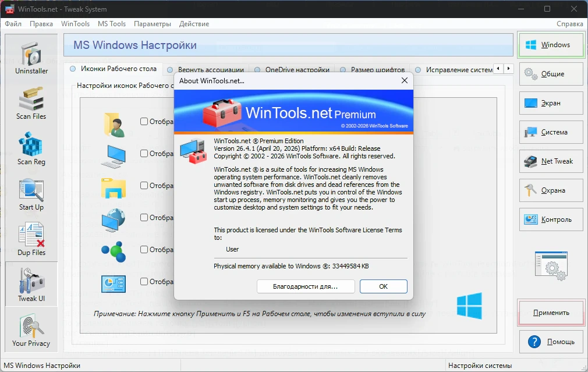Open the Охрана settings section
The width and height of the screenshot is (588, 372).
pyautogui.click(x=551, y=190)
